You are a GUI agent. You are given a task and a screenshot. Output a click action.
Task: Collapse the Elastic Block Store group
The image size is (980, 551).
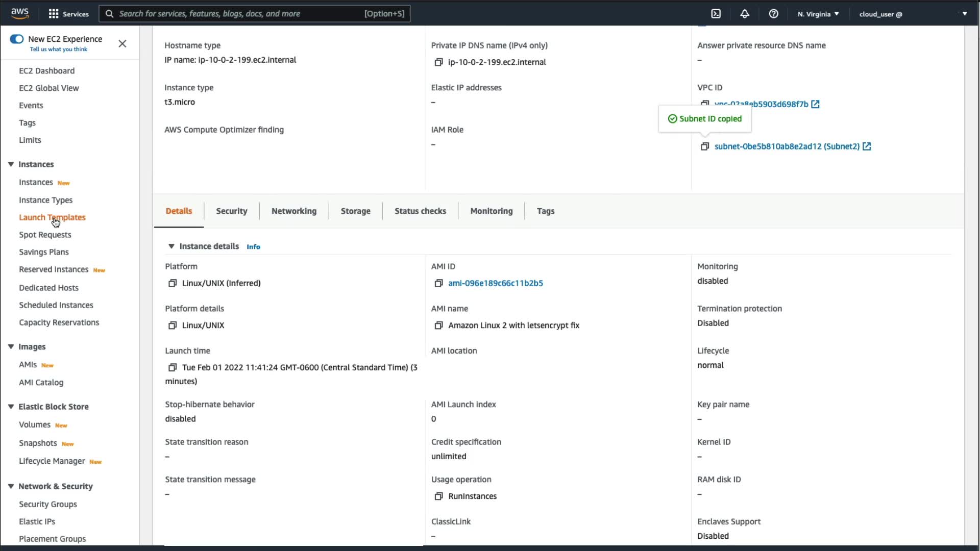11,407
